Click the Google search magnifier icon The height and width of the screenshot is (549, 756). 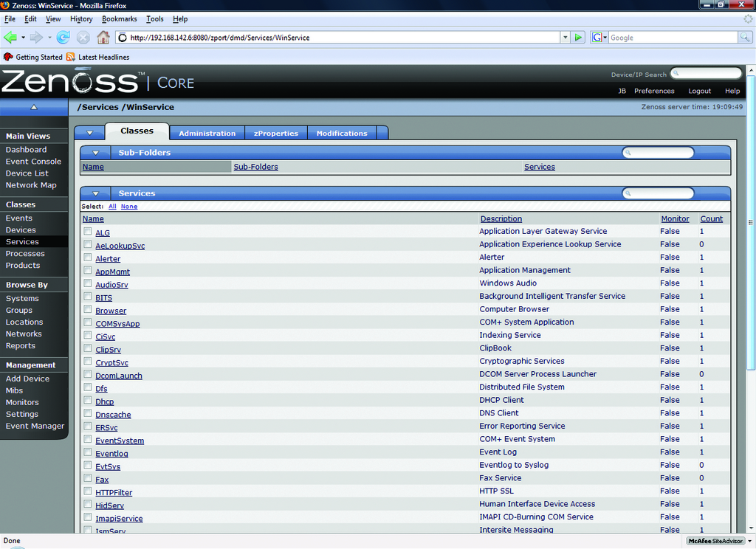point(746,37)
